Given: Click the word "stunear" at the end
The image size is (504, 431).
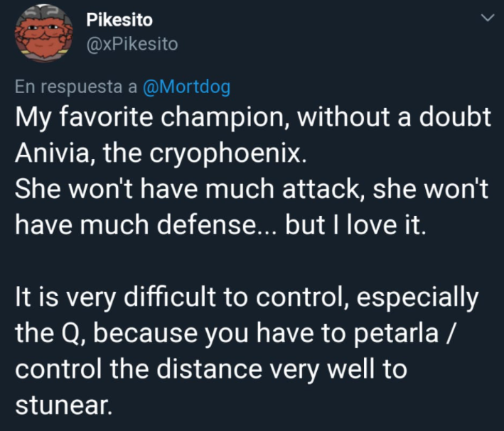Looking at the screenshot, I should click(x=64, y=405).
